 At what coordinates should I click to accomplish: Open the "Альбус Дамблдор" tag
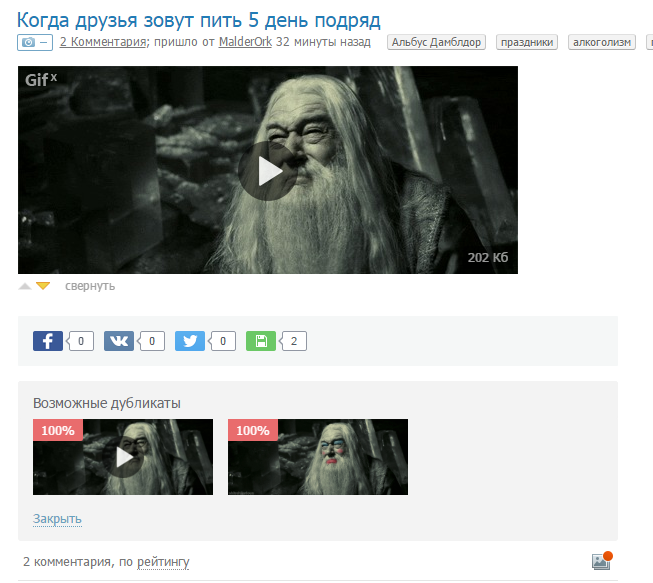click(436, 42)
